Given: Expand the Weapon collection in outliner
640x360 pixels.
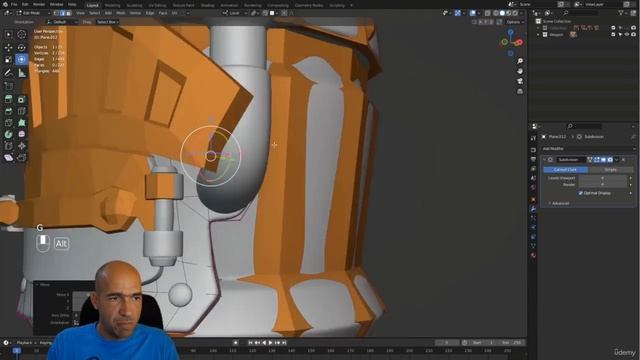Looking at the screenshot, I should point(538,35).
